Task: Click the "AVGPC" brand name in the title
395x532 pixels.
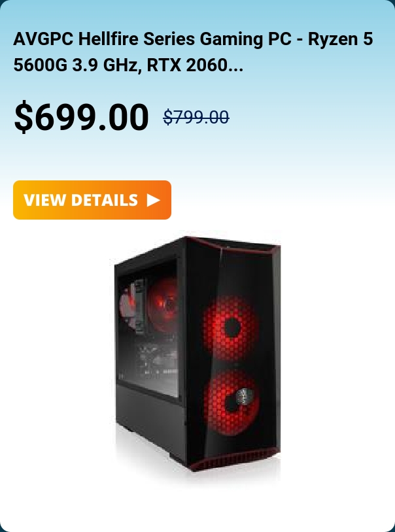Action: coord(43,39)
